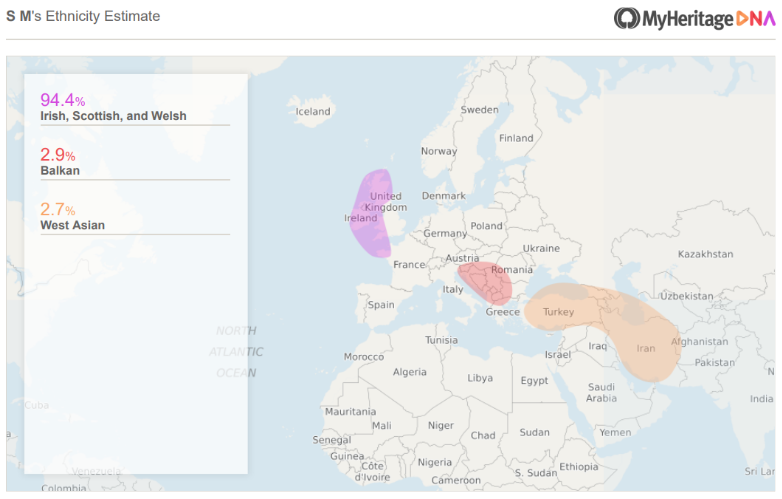Select the Balkan ethnicity entry

tap(60, 171)
